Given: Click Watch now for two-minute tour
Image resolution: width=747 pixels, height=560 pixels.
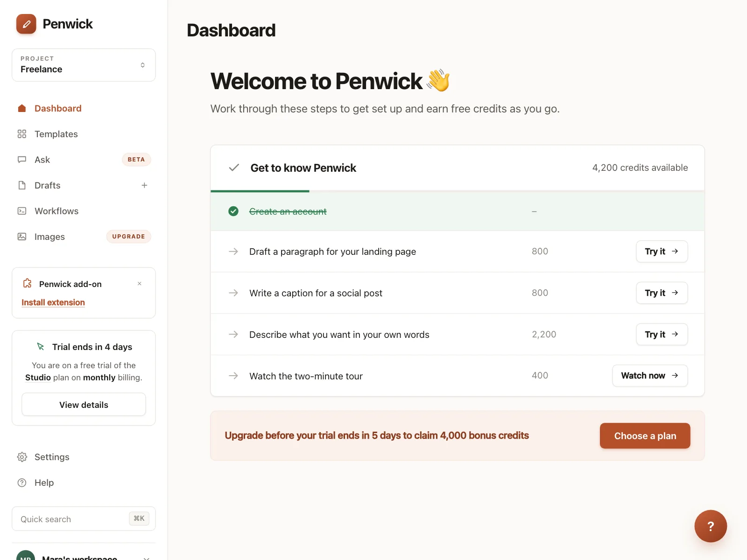Looking at the screenshot, I should 650,376.
